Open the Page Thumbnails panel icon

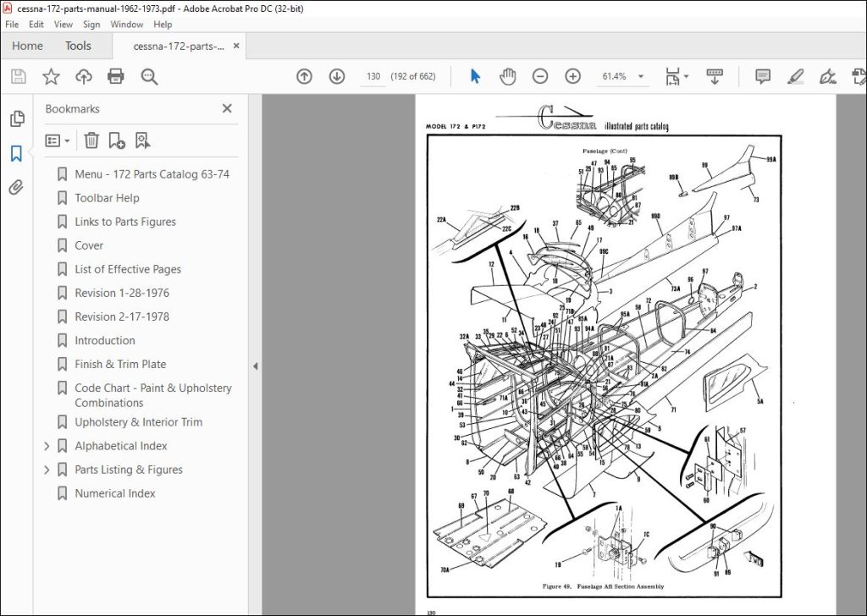pyautogui.click(x=17, y=118)
